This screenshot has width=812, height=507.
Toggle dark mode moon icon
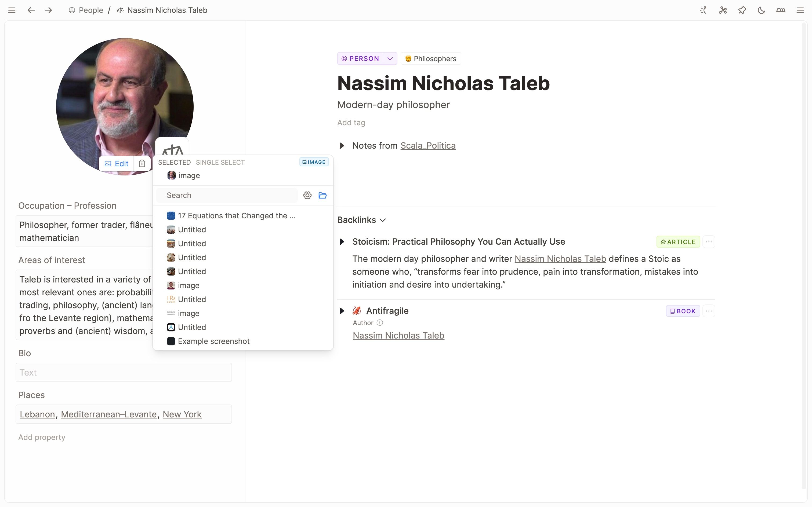coord(761,10)
